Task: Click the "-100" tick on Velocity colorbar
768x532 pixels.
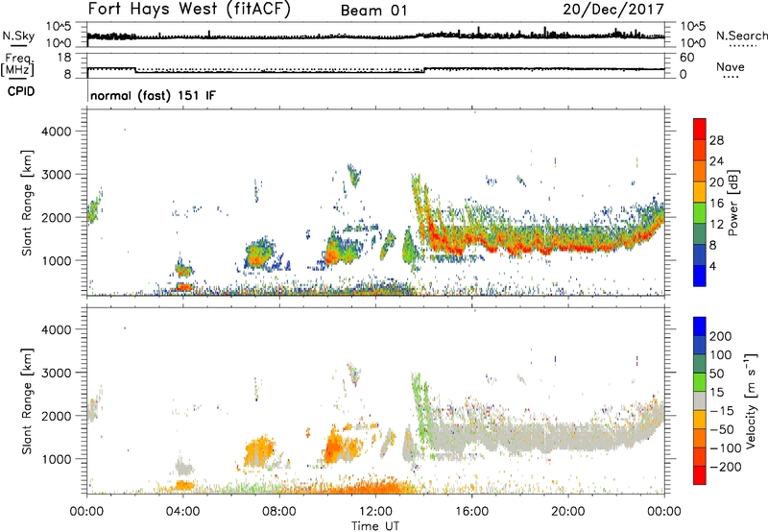Action: (x=725, y=448)
